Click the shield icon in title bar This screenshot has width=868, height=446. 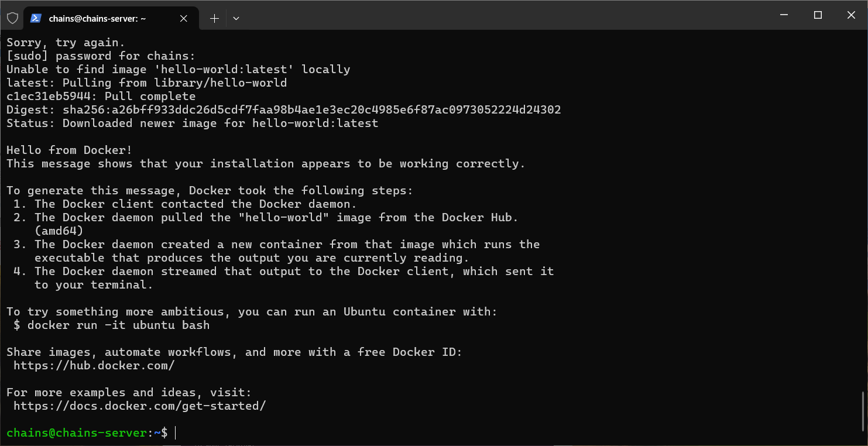[x=12, y=18]
